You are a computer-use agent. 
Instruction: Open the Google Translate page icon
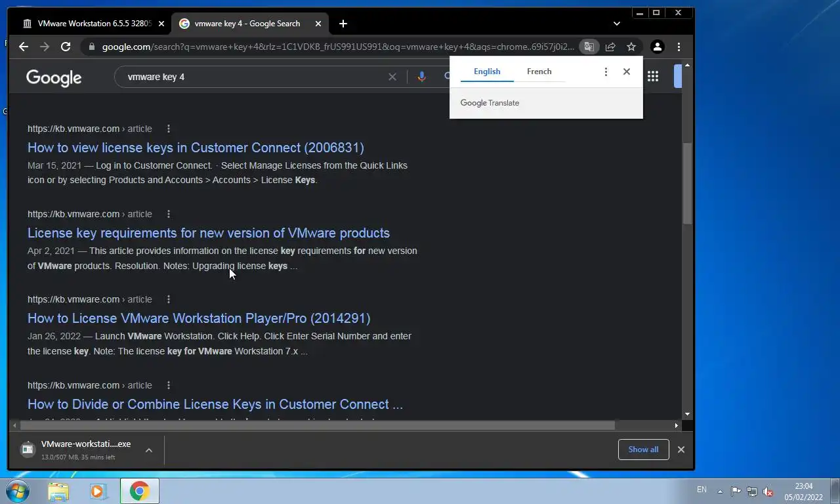tap(589, 47)
